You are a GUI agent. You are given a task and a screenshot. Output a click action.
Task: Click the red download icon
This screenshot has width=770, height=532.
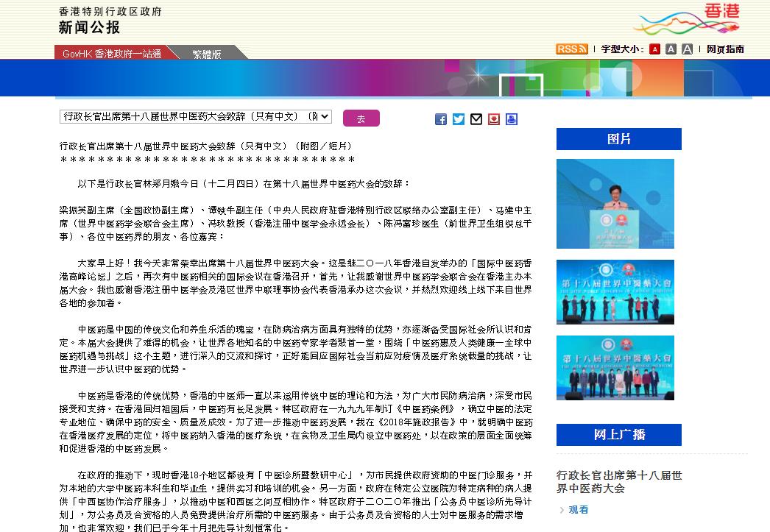[494, 119]
